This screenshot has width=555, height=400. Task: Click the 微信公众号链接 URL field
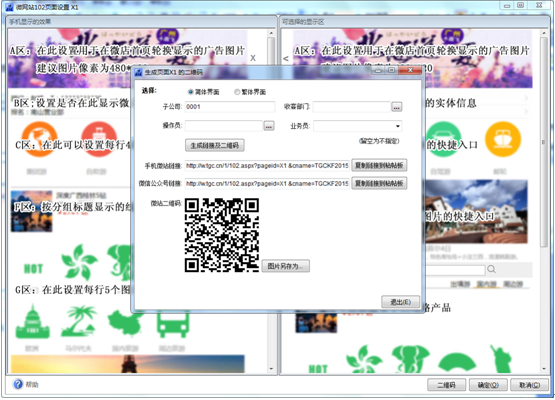coord(267,183)
